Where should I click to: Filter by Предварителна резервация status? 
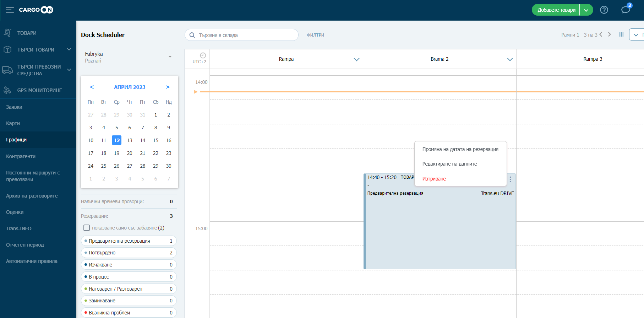[x=129, y=241]
